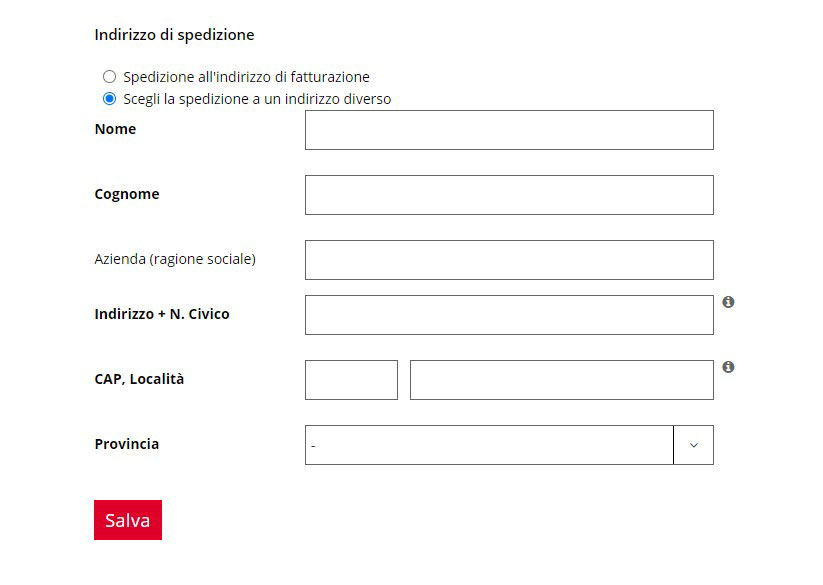This screenshot has height=585, width=823.
Task: Click the Indirizzo + N. Civico input field
Action: click(509, 315)
